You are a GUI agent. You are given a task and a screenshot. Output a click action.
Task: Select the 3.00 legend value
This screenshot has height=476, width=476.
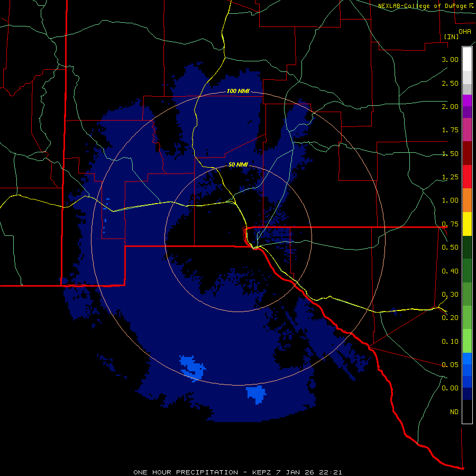(x=450, y=59)
